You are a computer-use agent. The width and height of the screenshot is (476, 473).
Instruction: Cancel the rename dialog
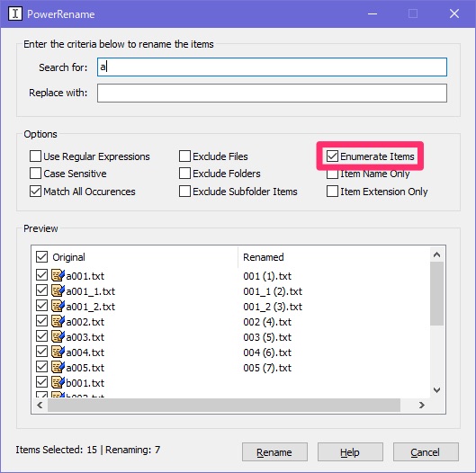(x=426, y=452)
